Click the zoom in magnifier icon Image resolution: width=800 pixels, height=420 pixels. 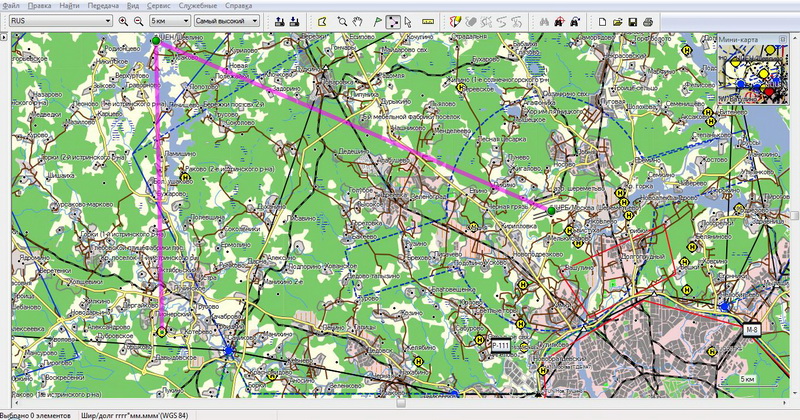tap(123, 20)
